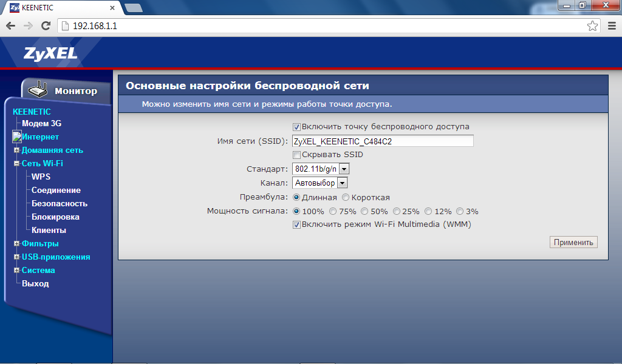The height and width of the screenshot is (364, 622).
Task: Open the Блокировка page
Action: (55, 217)
